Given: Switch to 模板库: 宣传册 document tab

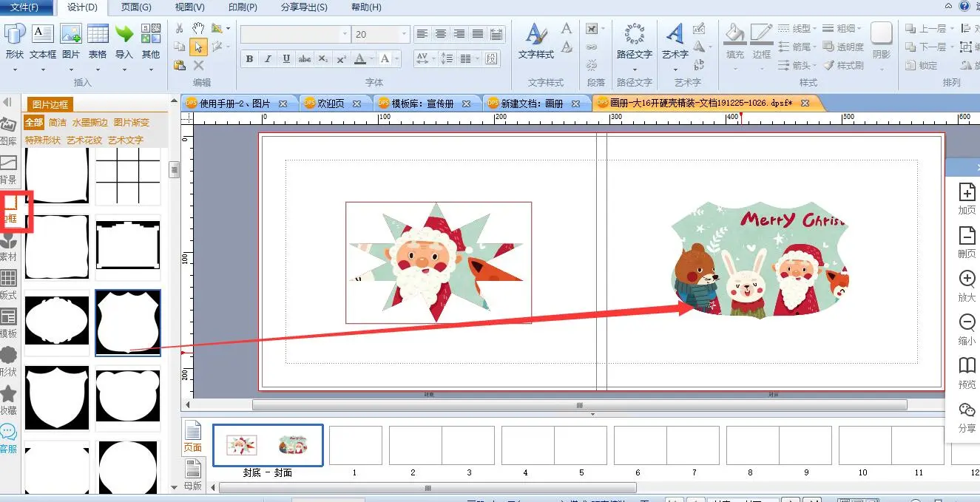Looking at the screenshot, I should [x=422, y=104].
